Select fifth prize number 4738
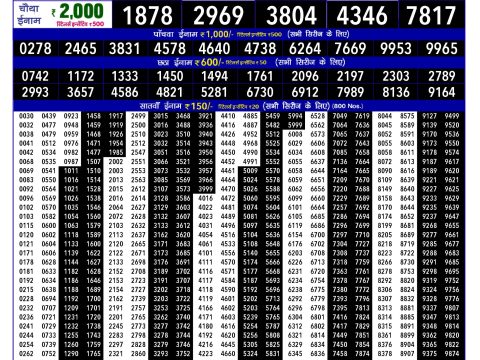 [260, 49]
